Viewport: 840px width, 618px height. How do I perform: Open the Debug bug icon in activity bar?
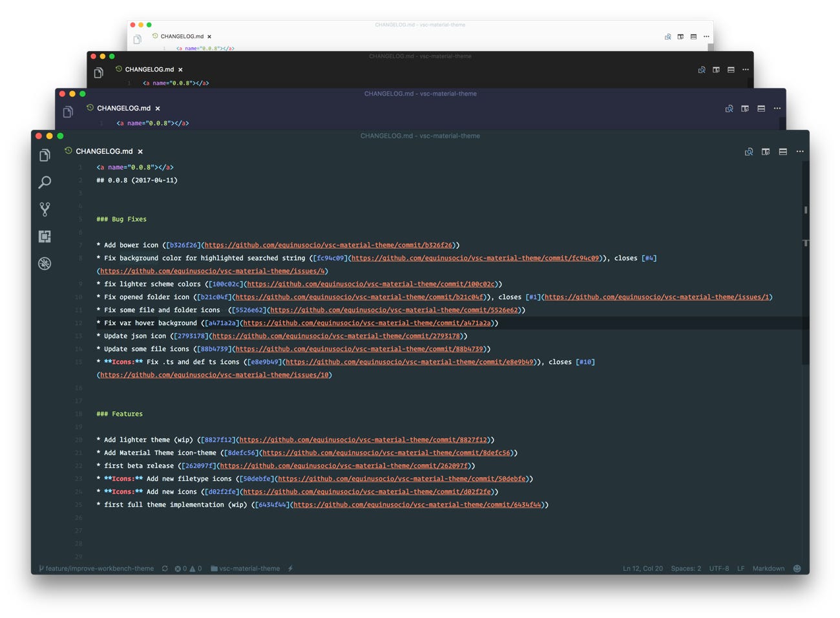pos(45,263)
